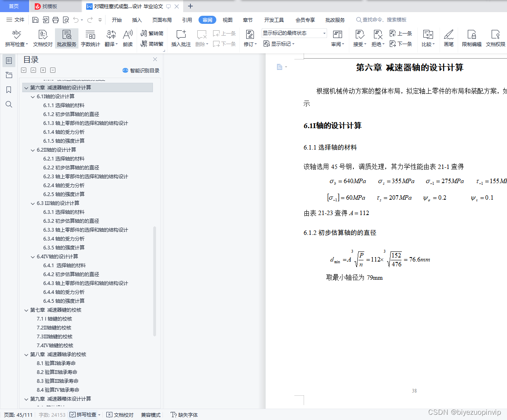Open the bookmark panel in left sidebar
The image size is (507, 420).
tap(9, 90)
